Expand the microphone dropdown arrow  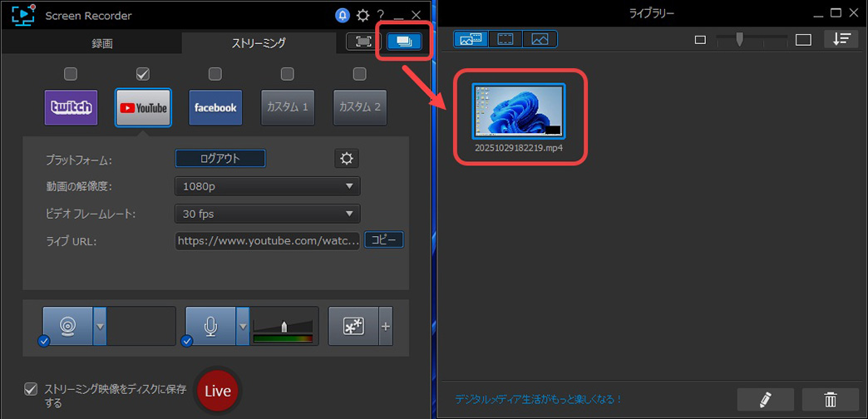click(243, 326)
